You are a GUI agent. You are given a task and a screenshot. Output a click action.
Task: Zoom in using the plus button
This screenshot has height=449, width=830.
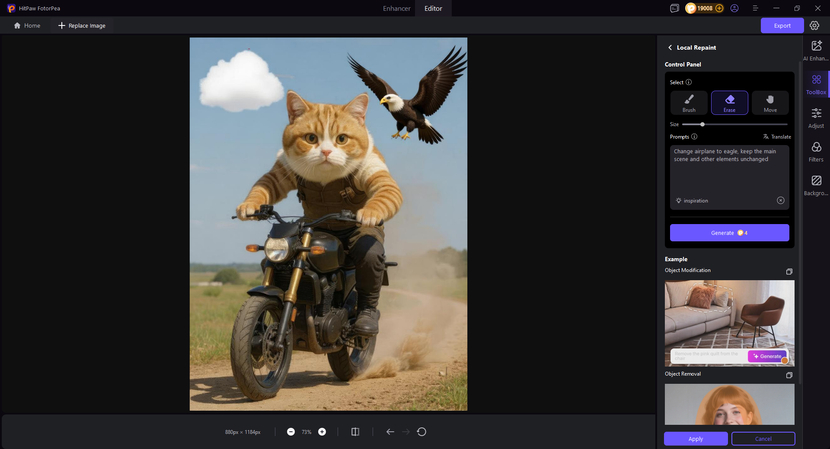[x=322, y=432]
